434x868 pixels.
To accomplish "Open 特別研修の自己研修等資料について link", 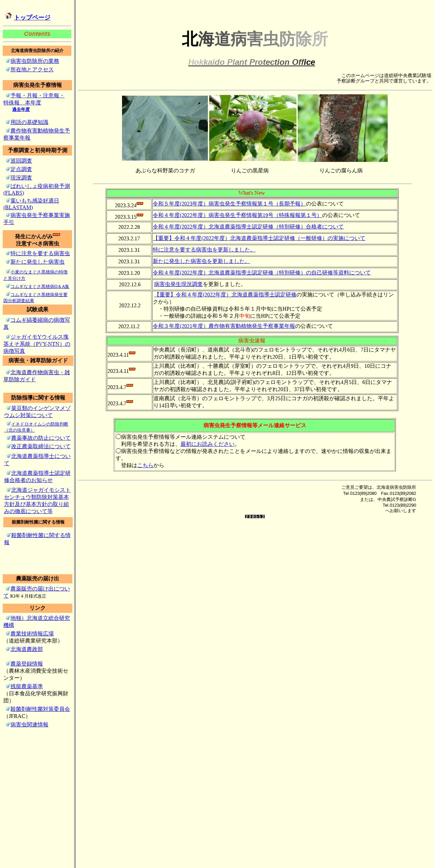I will [262, 273].
